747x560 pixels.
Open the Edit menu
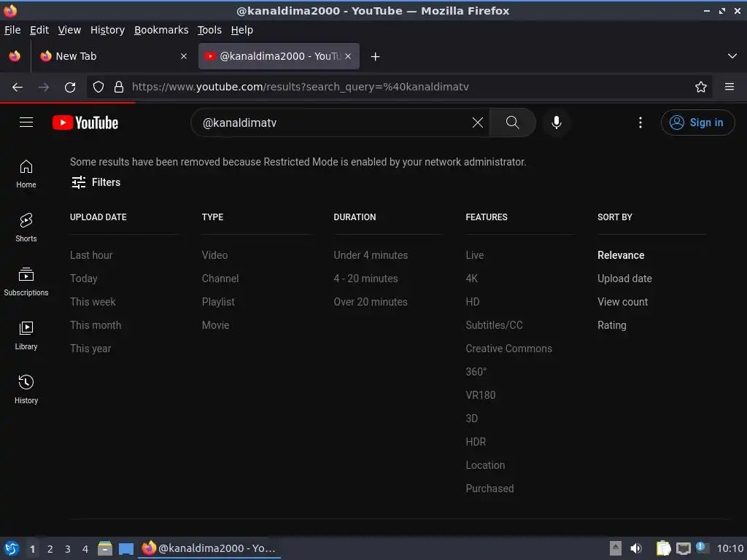click(39, 30)
